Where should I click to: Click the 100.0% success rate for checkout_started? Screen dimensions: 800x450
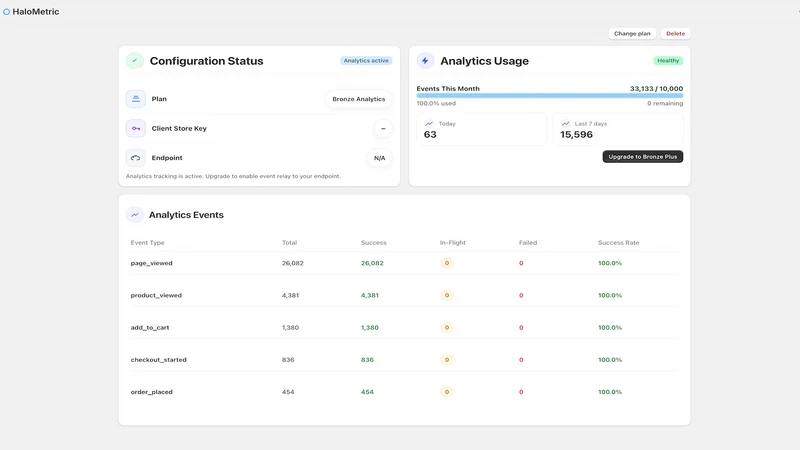[x=610, y=360]
